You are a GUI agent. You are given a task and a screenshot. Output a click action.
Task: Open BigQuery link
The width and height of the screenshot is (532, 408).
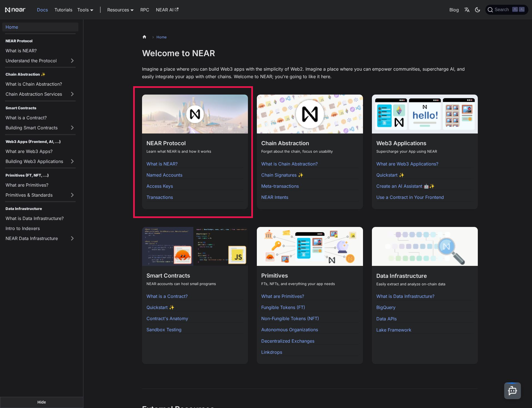pyautogui.click(x=386, y=307)
